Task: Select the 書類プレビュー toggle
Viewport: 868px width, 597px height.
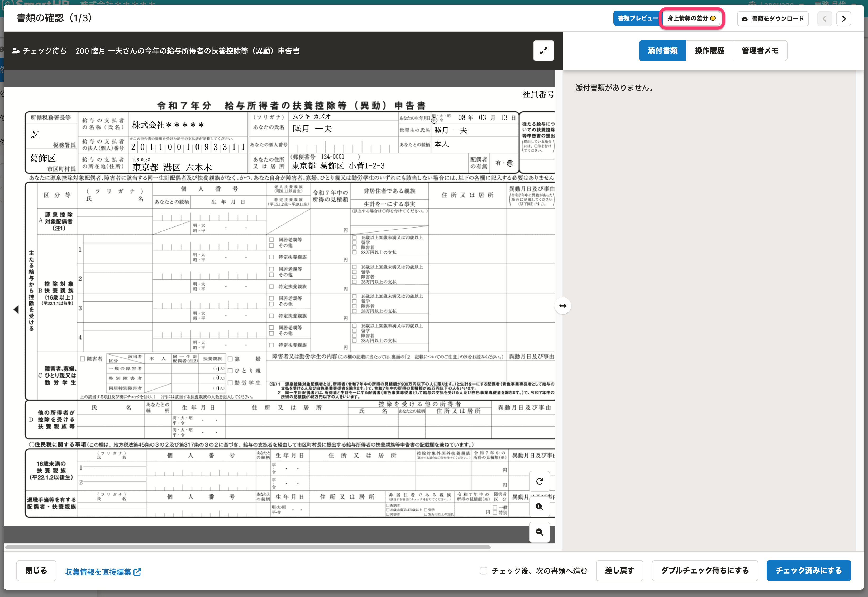Action: point(637,18)
